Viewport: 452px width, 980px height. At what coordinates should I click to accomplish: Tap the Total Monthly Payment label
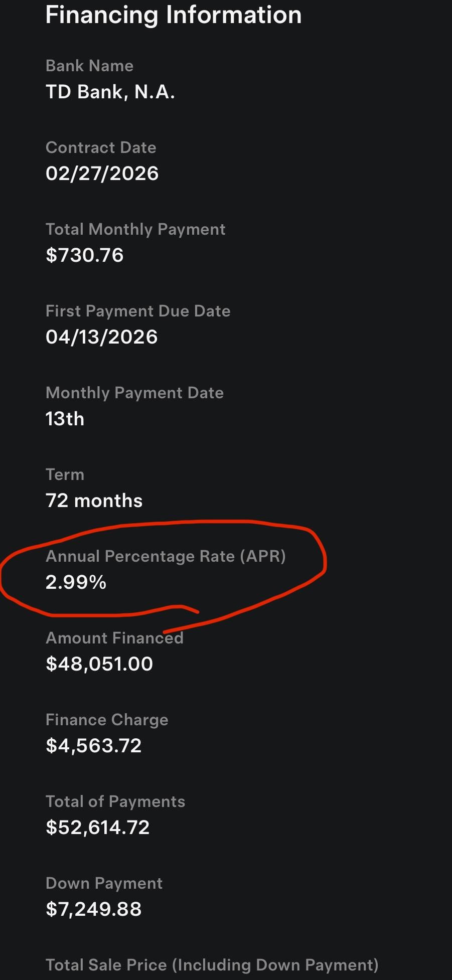tap(135, 229)
